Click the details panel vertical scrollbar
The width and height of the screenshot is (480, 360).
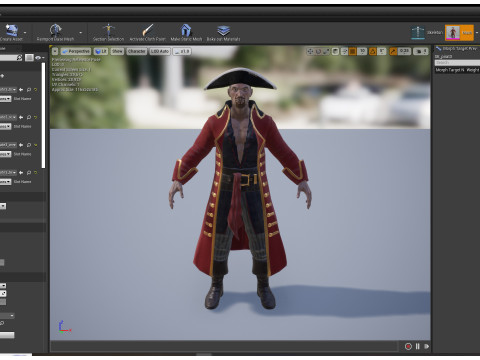click(43, 115)
